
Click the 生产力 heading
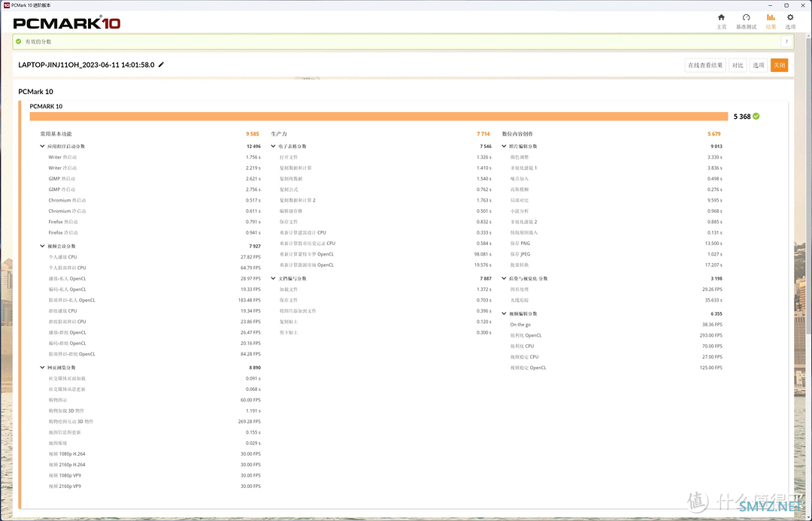(x=279, y=134)
